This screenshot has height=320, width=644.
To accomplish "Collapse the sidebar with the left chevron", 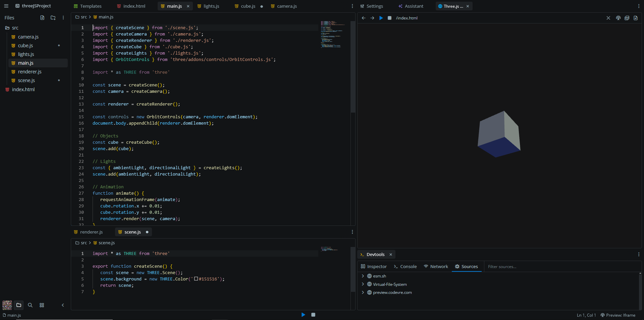I will [63, 305].
